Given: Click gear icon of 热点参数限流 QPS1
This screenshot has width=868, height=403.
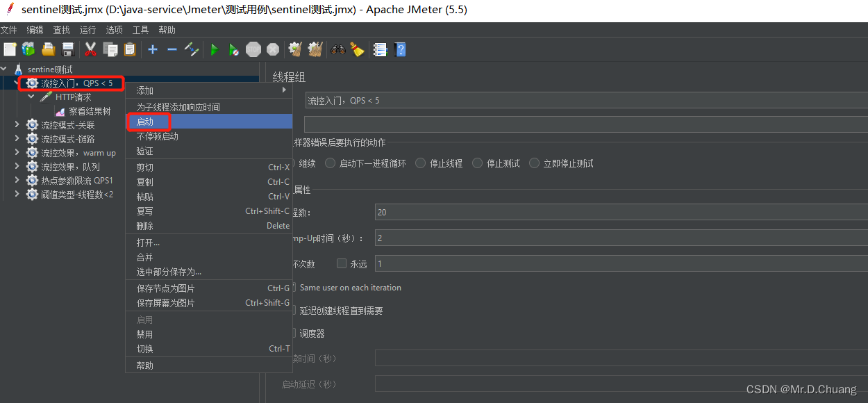Looking at the screenshot, I should [x=32, y=181].
